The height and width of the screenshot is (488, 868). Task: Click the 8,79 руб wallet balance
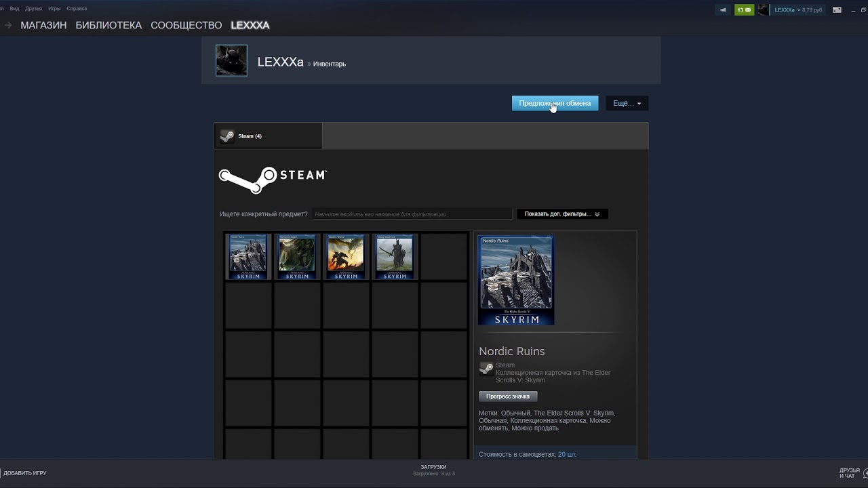pos(812,10)
